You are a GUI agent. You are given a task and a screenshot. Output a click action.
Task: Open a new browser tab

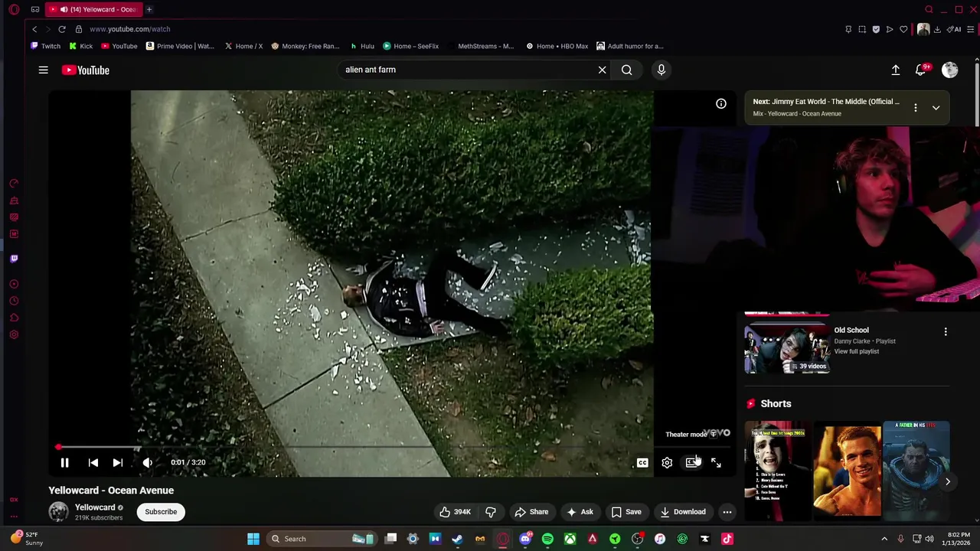(149, 9)
